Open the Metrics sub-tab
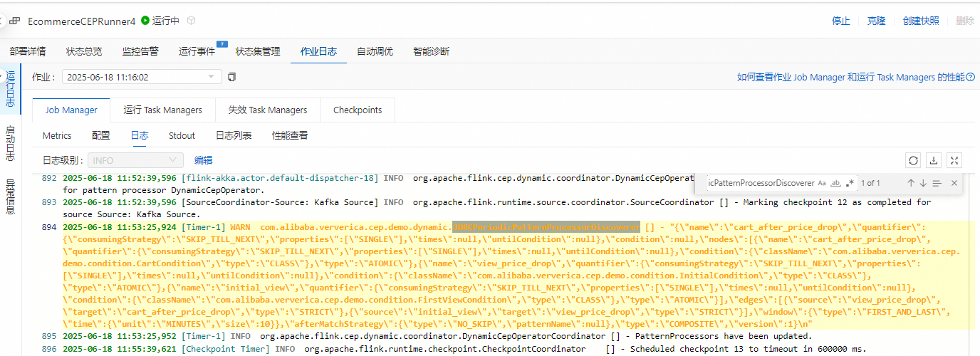 [x=57, y=135]
